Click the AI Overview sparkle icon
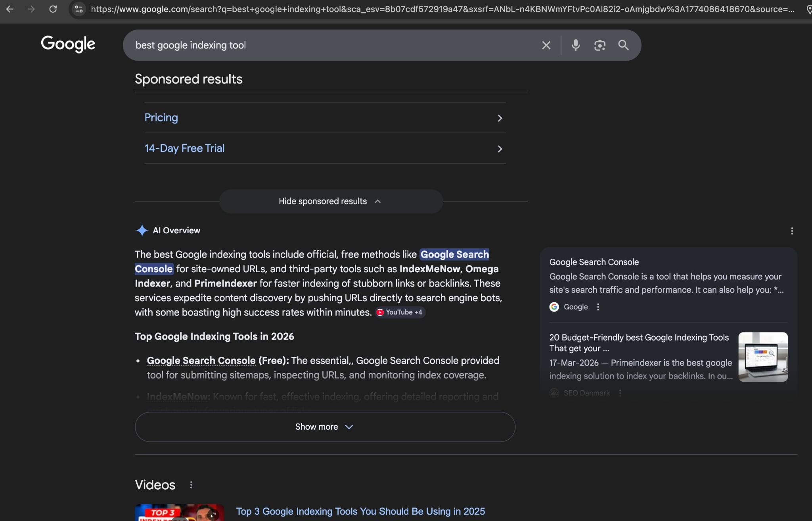Screen dimensions: 812x521 [x=142, y=231]
